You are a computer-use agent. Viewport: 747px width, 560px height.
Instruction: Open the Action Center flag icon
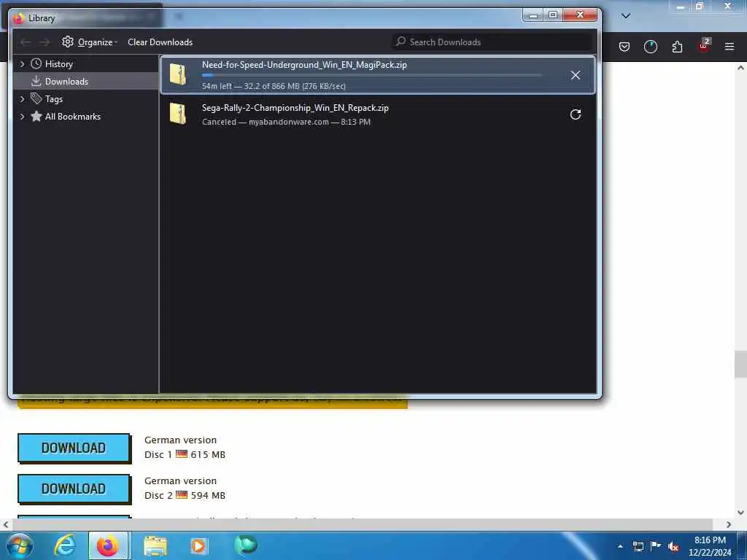click(656, 545)
